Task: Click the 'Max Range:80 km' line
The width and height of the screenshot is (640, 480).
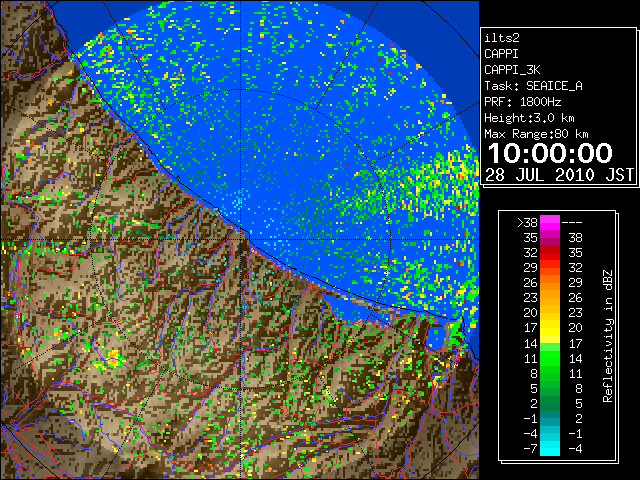Action: 536,134
